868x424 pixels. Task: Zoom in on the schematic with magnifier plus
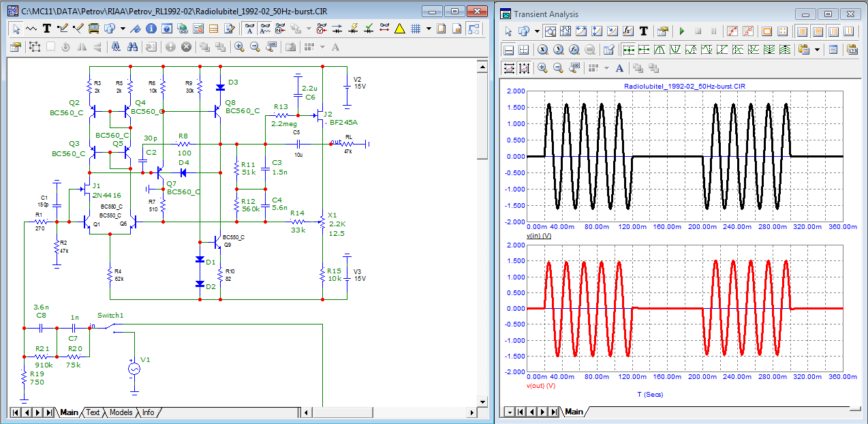pyautogui.click(x=239, y=47)
